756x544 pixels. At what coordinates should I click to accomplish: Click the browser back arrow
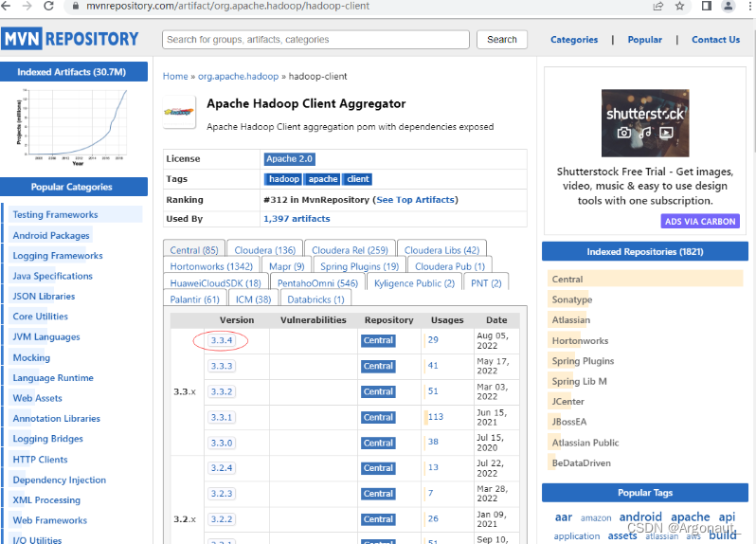tap(6, 6)
